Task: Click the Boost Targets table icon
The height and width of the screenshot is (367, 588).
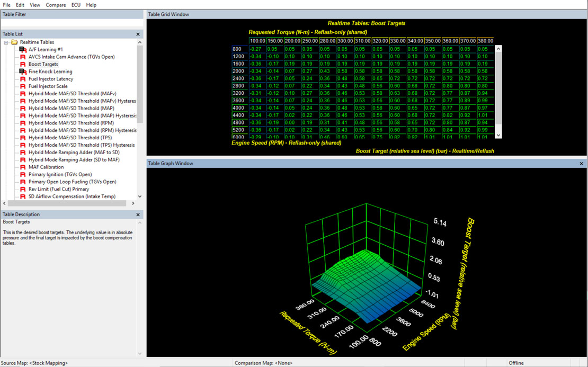Action: pos(23,64)
